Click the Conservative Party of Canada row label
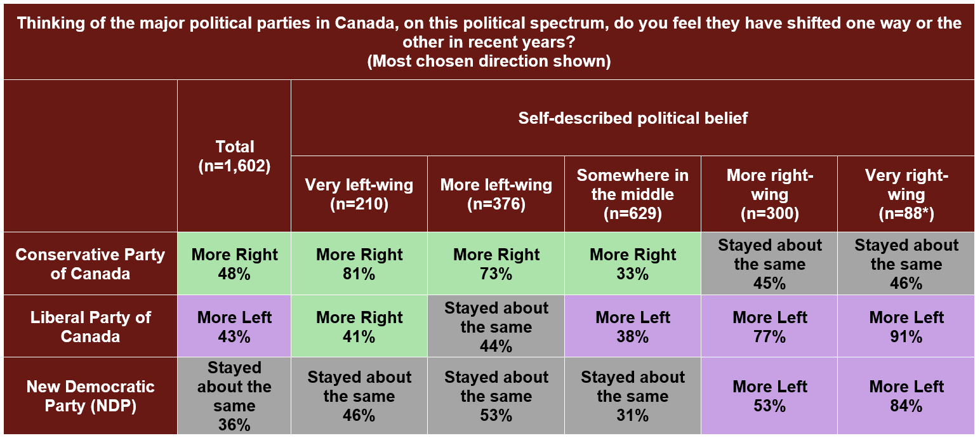Image resolution: width=980 pixels, height=438 pixels. (x=90, y=264)
